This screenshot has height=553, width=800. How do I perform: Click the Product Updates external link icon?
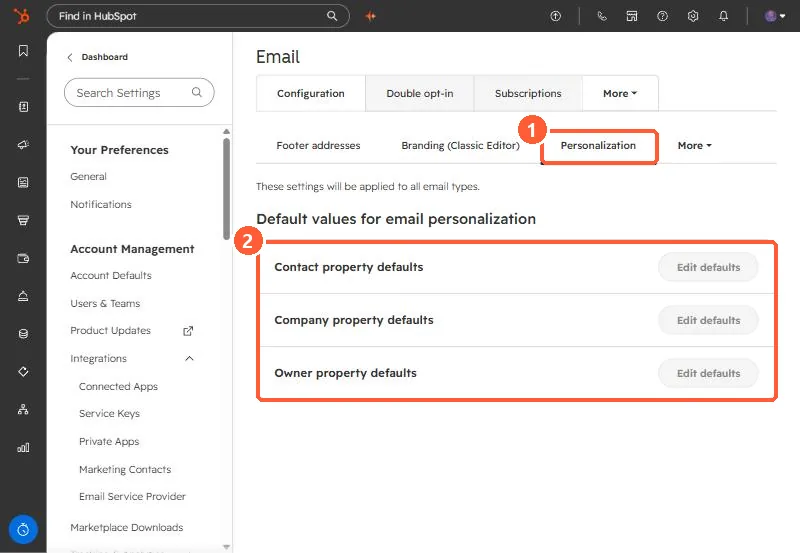point(188,331)
